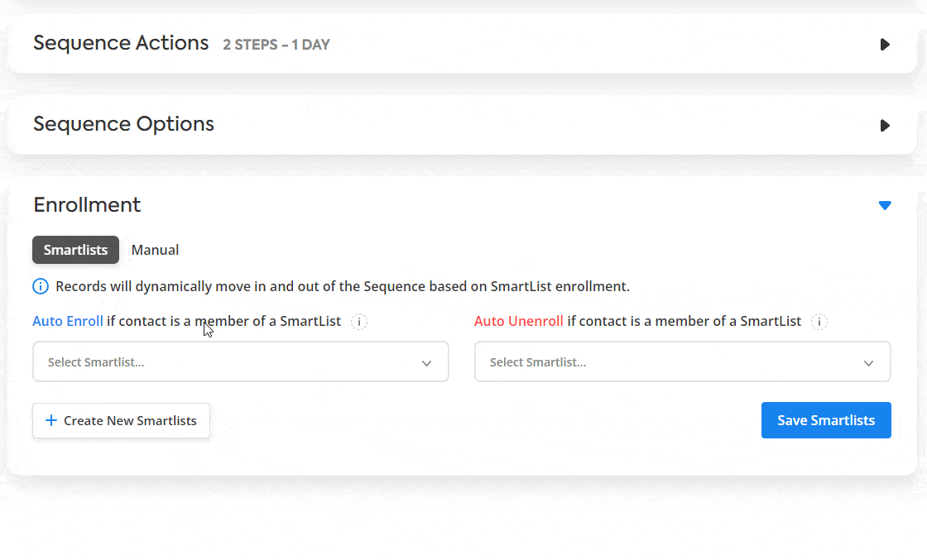Open the Auto Unenroll Select Smartlist field
The image size is (927, 560).
[682, 361]
